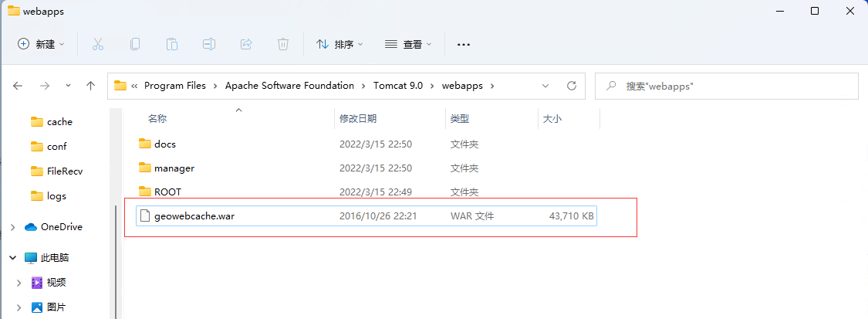Click the WAR 文件 type cell
This screenshot has width=868, height=319.
[x=472, y=216]
